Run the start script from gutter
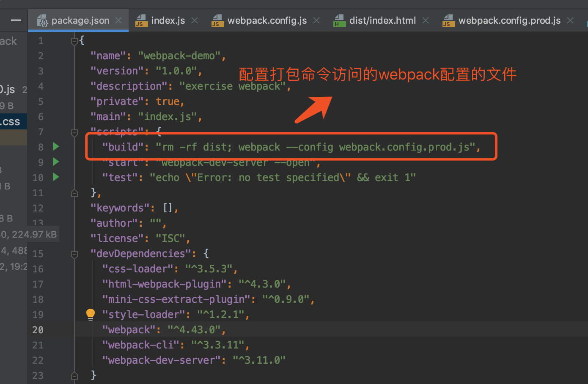The height and width of the screenshot is (384, 588). click(56, 162)
